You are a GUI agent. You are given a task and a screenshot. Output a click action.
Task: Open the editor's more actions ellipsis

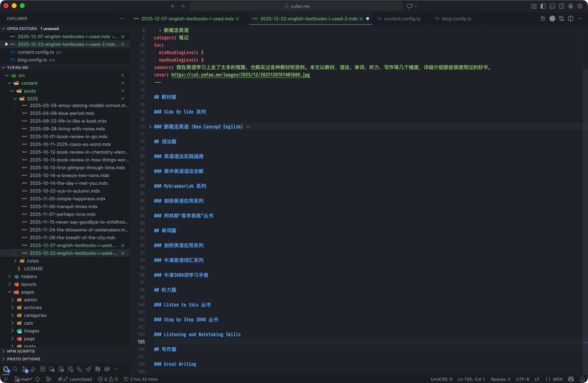click(x=580, y=19)
